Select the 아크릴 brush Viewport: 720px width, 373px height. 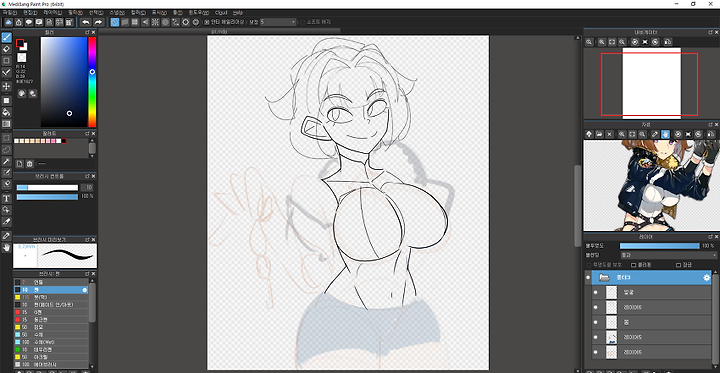[x=51, y=357]
